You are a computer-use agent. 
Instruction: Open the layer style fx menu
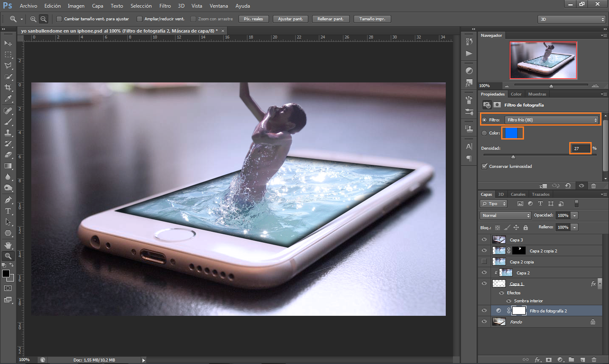538,360
